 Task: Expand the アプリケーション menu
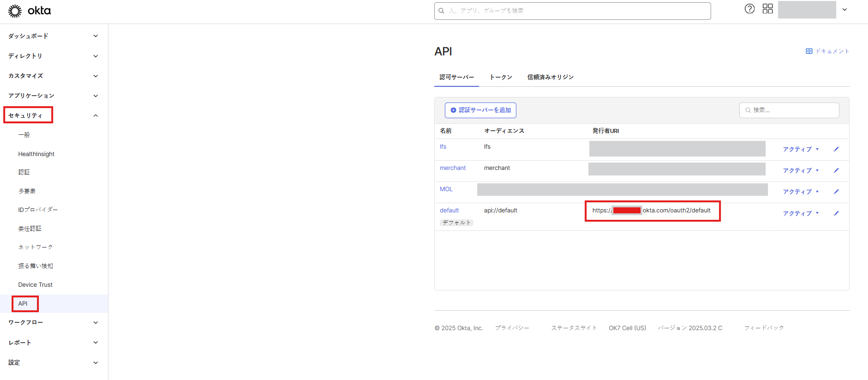point(96,96)
